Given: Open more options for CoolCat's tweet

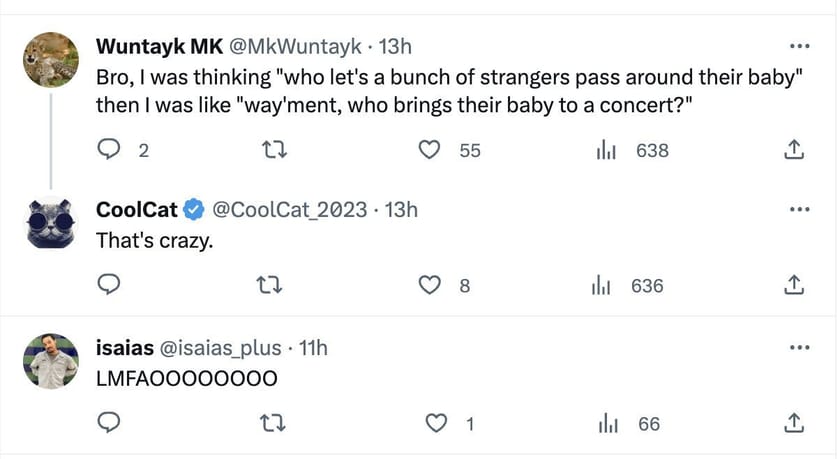Looking at the screenshot, I should pyautogui.click(x=799, y=209).
